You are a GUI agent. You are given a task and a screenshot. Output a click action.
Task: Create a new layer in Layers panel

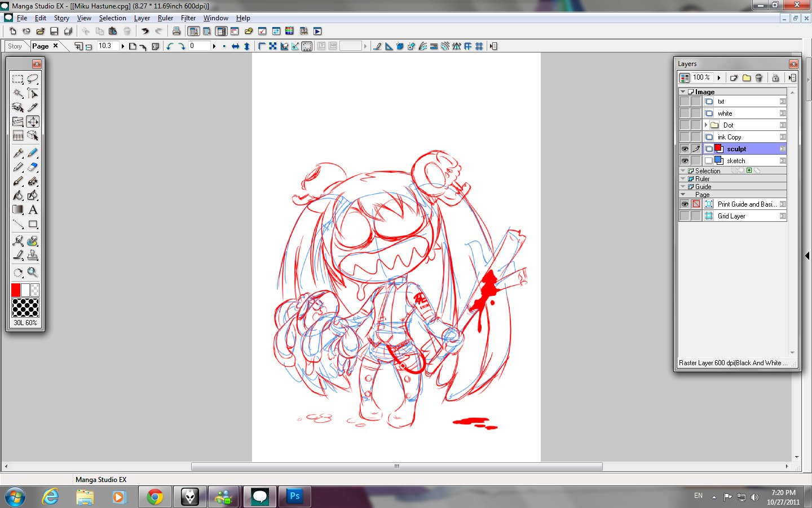point(734,78)
